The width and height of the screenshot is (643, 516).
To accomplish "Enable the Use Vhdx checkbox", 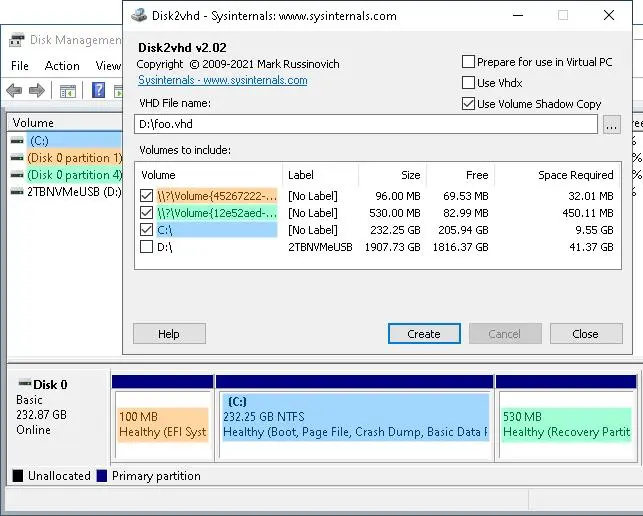I will [468, 83].
